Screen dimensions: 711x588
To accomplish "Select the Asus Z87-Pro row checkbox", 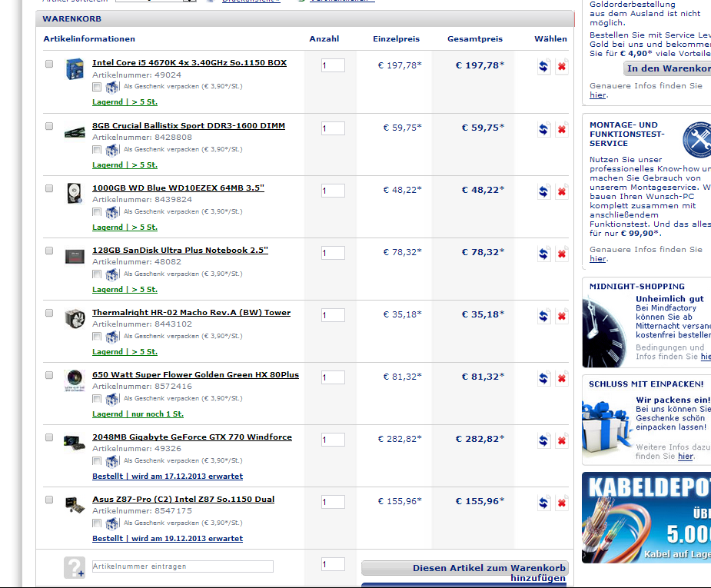I will (49, 500).
